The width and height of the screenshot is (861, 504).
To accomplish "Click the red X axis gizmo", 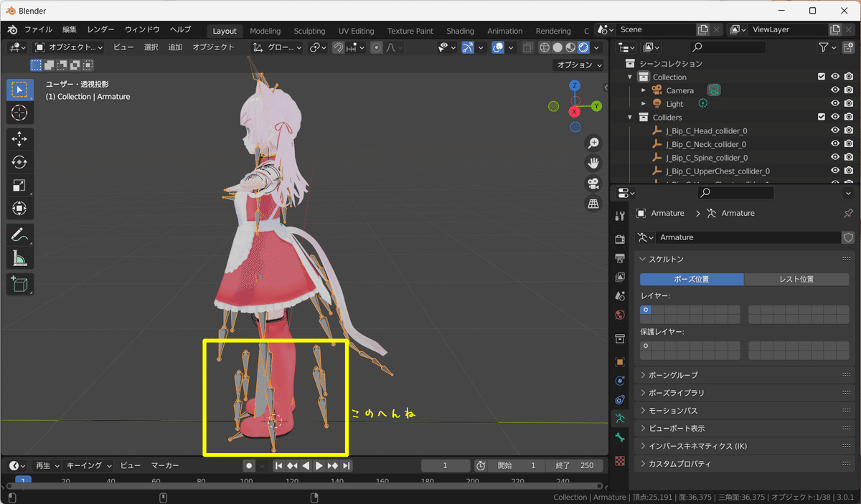I will [x=575, y=112].
